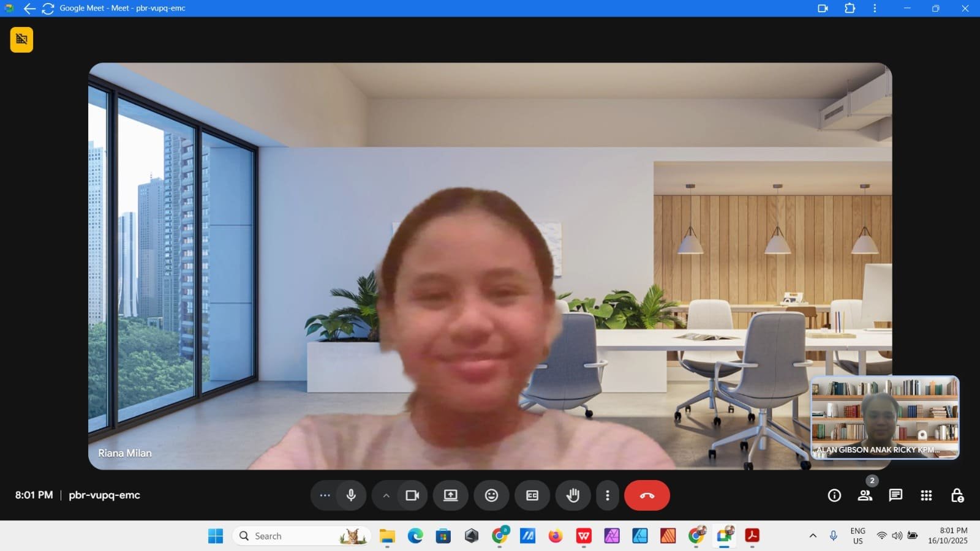The image size is (980, 551).
Task: Open the more call options menu
Action: click(x=607, y=495)
